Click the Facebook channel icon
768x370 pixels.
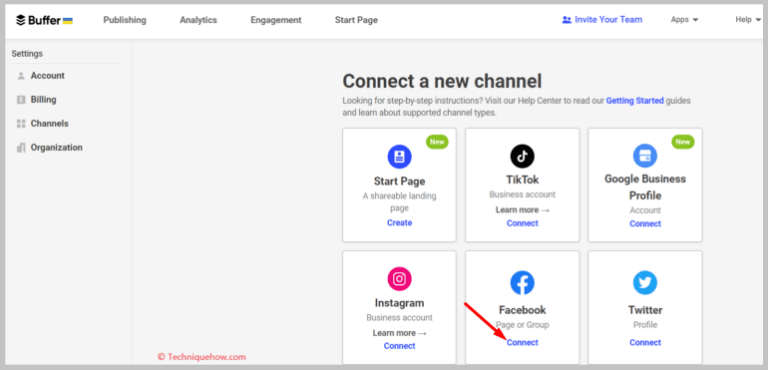[522, 283]
